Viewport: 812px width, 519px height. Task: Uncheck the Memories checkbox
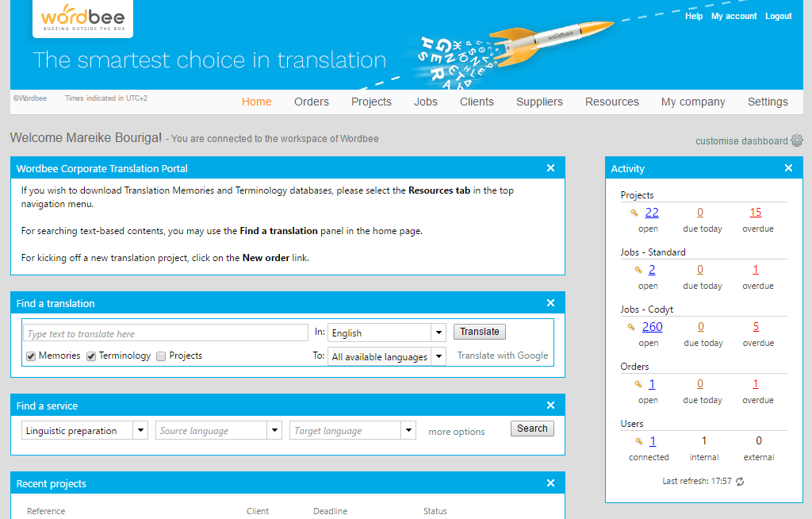[31, 356]
